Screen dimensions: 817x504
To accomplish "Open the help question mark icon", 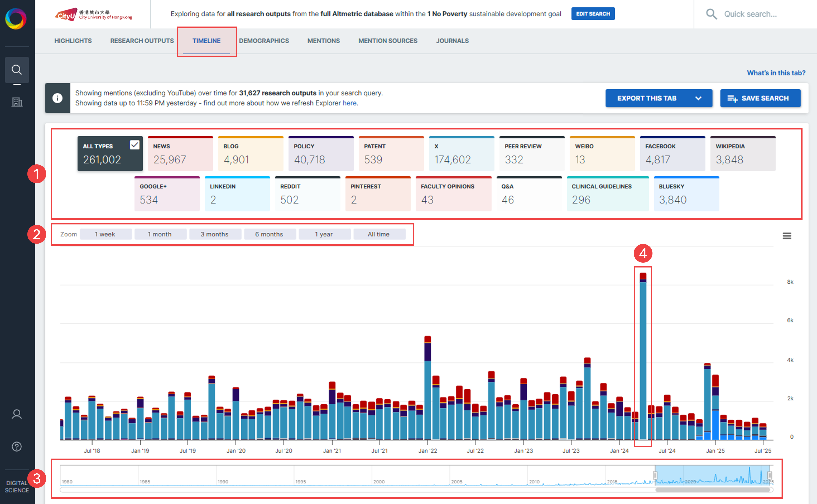I will pyautogui.click(x=17, y=447).
